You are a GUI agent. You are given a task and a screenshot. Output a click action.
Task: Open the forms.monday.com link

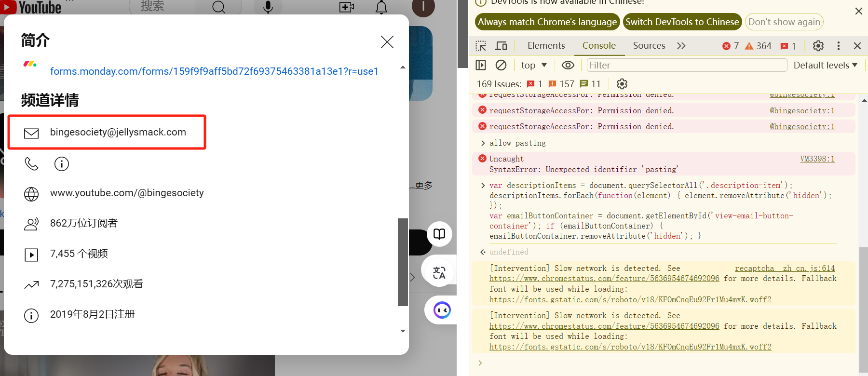214,71
